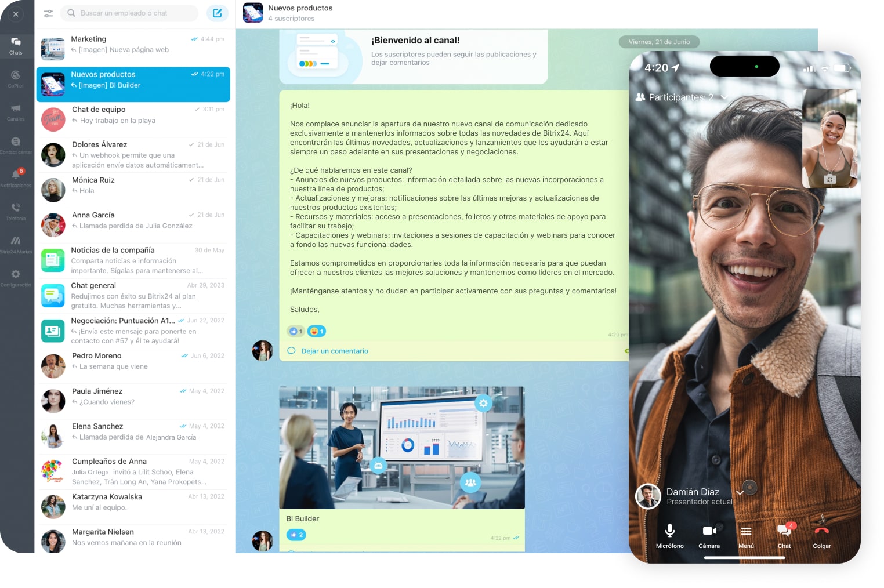Switch to the Chats section

16,45
